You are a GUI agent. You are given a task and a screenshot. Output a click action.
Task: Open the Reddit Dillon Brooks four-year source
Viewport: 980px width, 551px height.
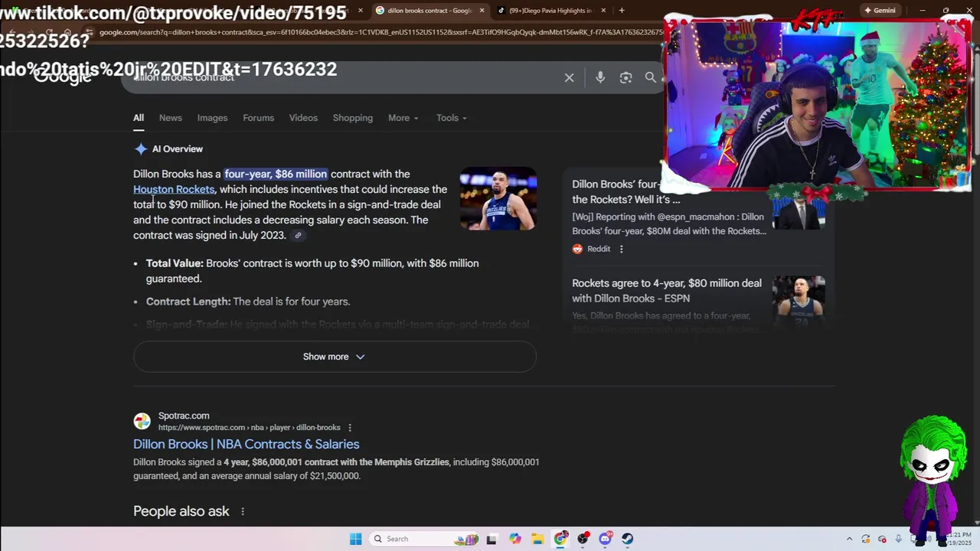626,191
